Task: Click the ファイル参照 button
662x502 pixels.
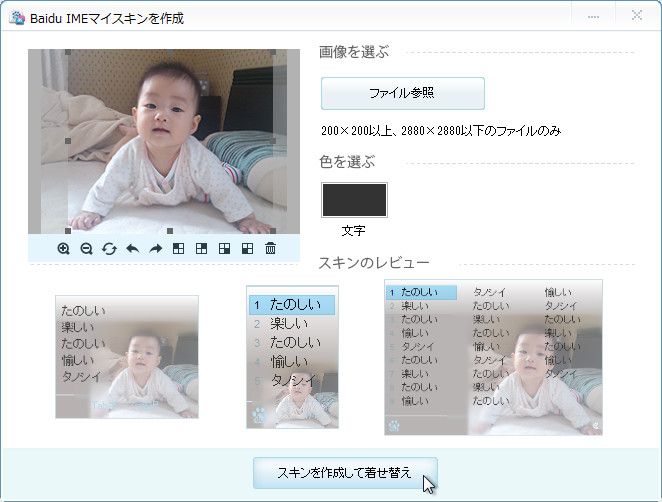Action: 403,93
